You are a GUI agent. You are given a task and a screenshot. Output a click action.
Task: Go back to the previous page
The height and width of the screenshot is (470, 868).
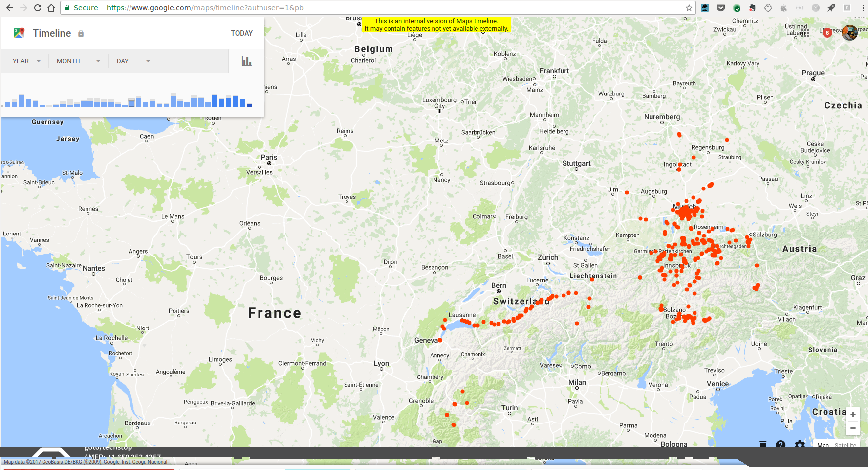pyautogui.click(x=9, y=8)
